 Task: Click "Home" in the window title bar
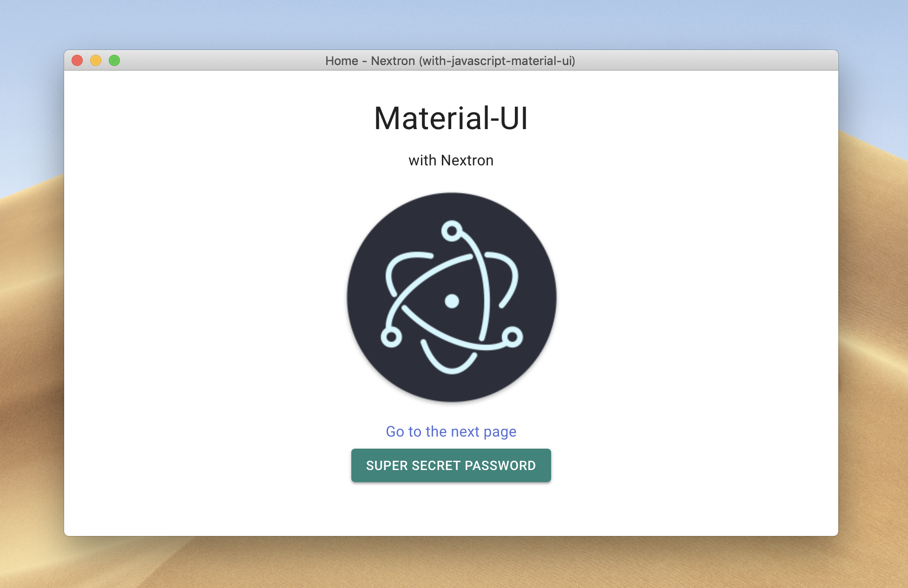(x=342, y=61)
